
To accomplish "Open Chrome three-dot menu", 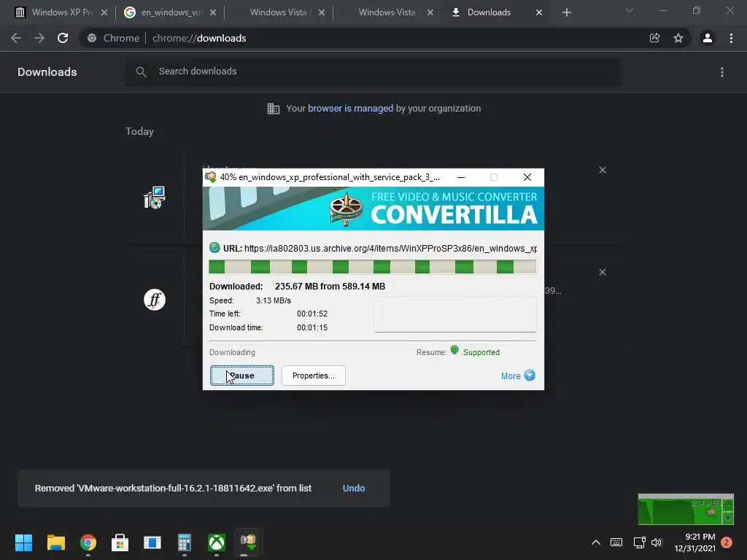I will [x=731, y=38].
